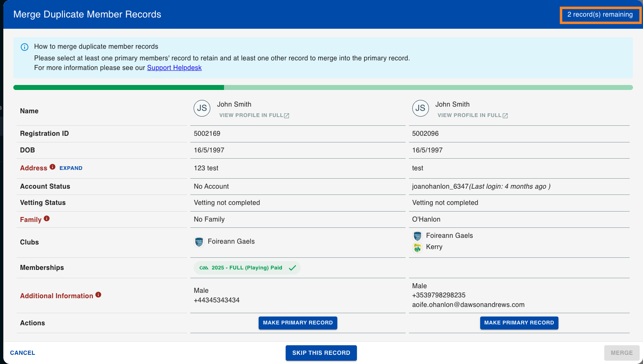643x364 pixels.
Task: View full profile of second John Smith
Action: (x=473, y=115)
